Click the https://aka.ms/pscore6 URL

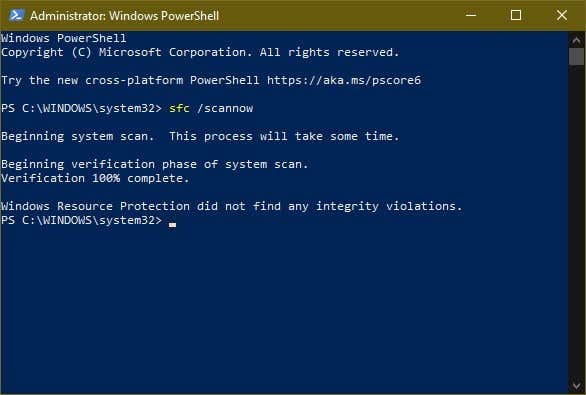tap(344, 80)
